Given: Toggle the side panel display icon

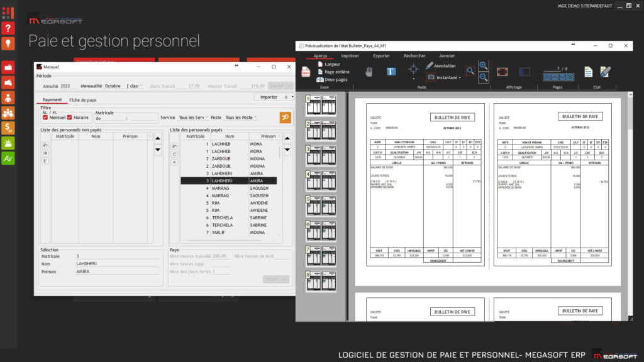Looking at the screenshot, I should tap(525, 72).
